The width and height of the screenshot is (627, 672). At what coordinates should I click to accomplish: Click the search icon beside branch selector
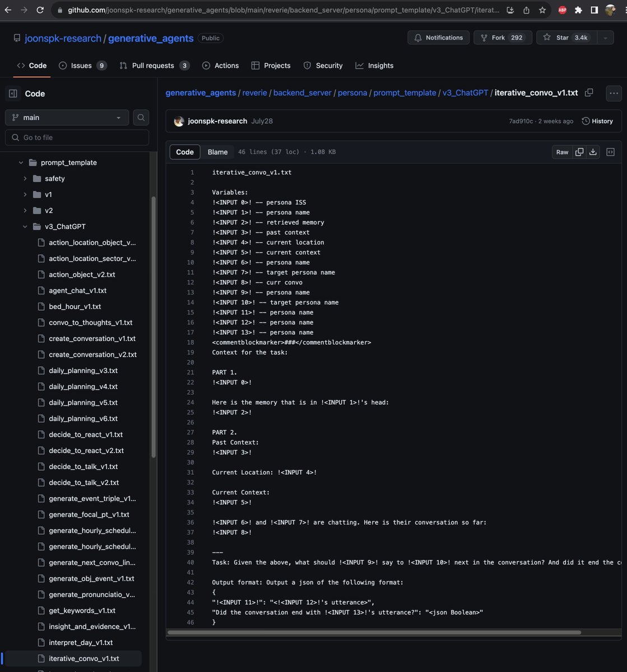(x=141, y=118)
